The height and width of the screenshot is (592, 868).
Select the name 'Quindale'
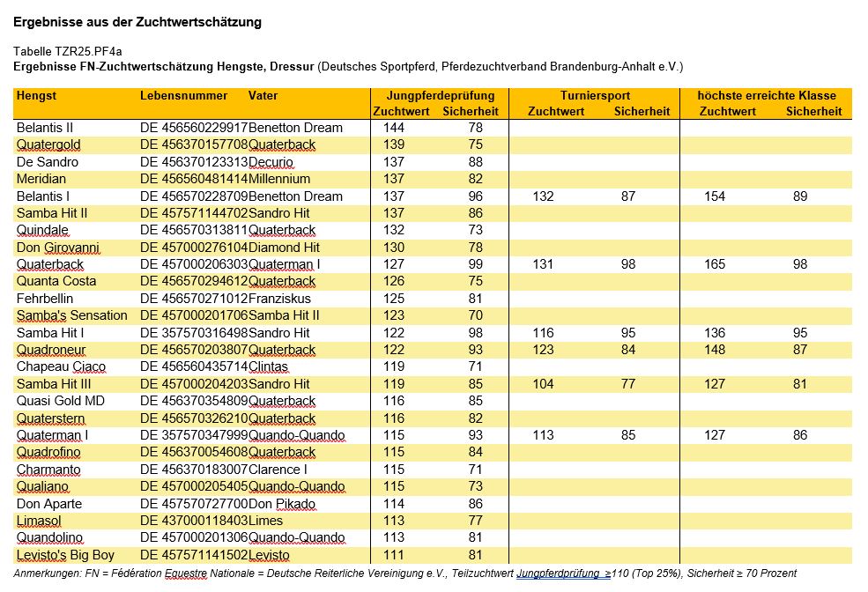42,230
